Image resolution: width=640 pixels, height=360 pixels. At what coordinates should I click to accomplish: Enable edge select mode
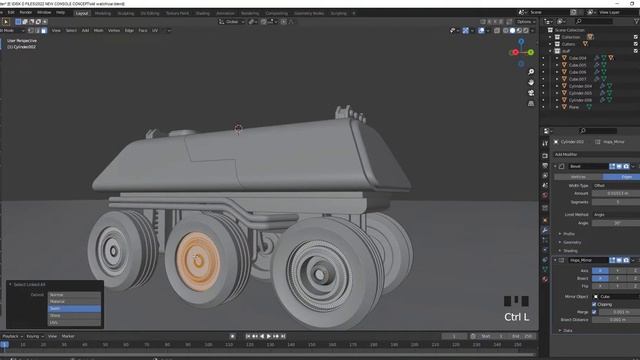click(x=37, y=31)
